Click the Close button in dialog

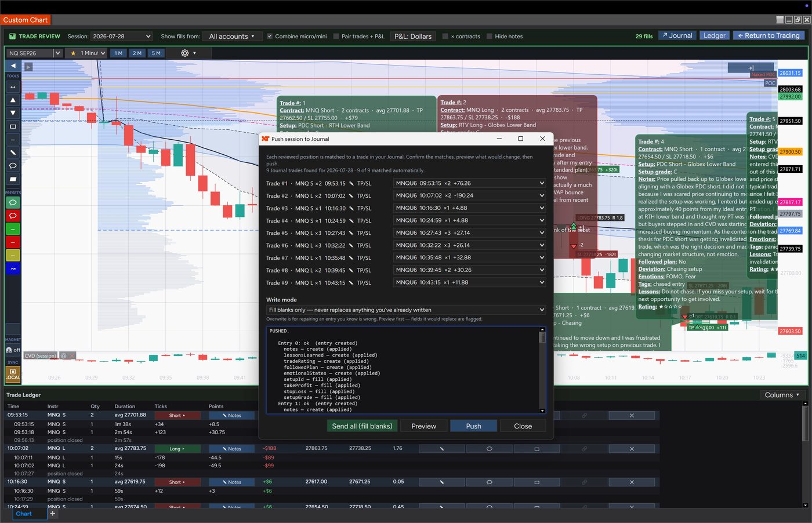point(523,426)
